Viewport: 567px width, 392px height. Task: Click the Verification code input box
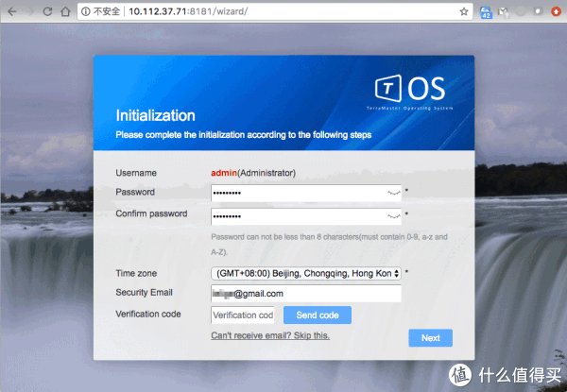click(x=243, y=315)
